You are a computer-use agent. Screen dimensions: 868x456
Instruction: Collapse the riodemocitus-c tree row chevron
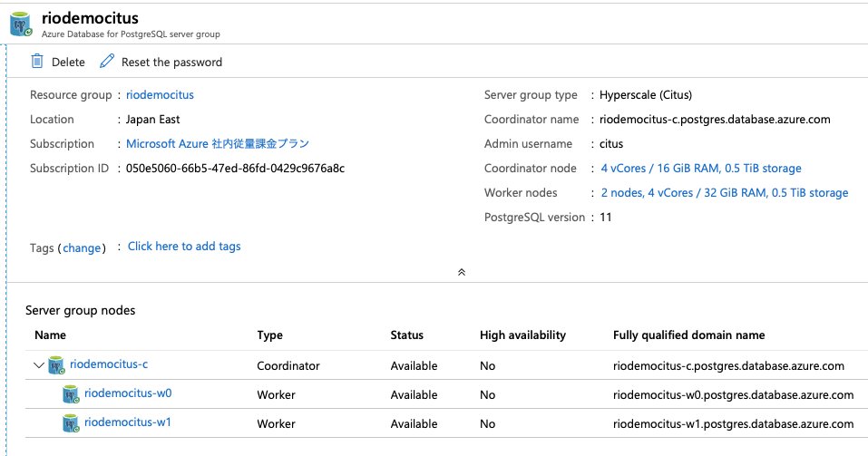38,365
